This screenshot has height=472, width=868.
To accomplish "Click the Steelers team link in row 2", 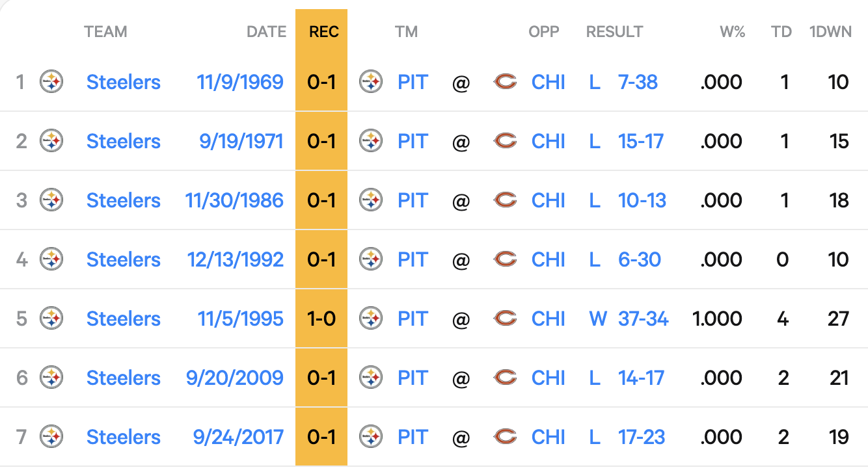I will [123, 142].
